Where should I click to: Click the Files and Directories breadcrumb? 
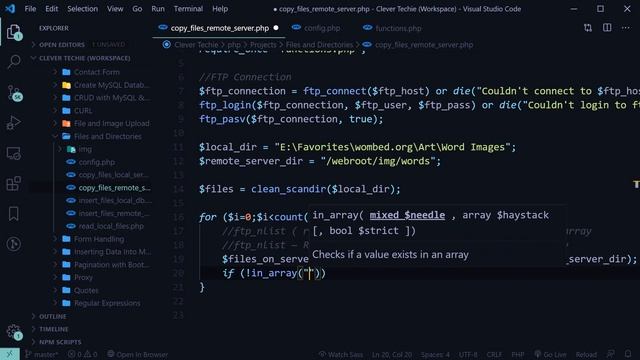[319, 44]
